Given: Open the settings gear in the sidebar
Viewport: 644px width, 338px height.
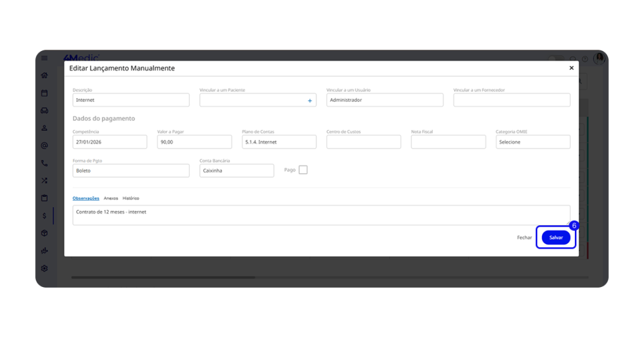Looking at the screenshot, I should pyautogui.click(x=44, y=268).
